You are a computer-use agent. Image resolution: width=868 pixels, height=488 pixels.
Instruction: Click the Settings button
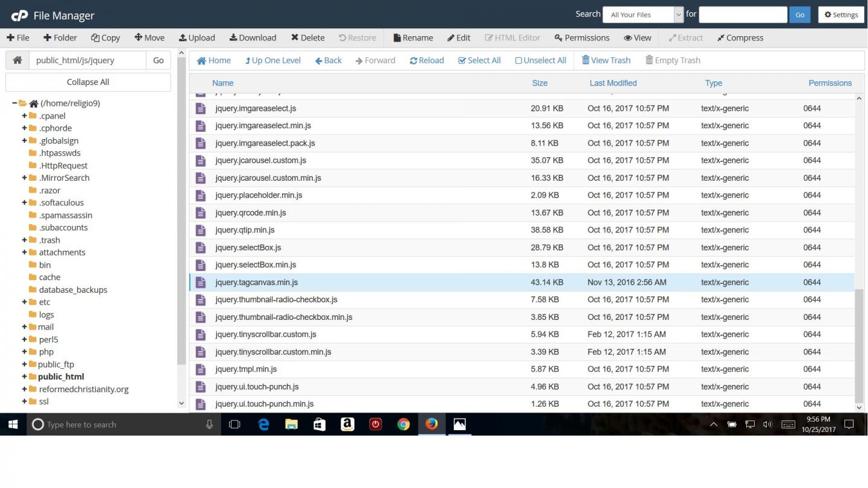click(841, 14)
